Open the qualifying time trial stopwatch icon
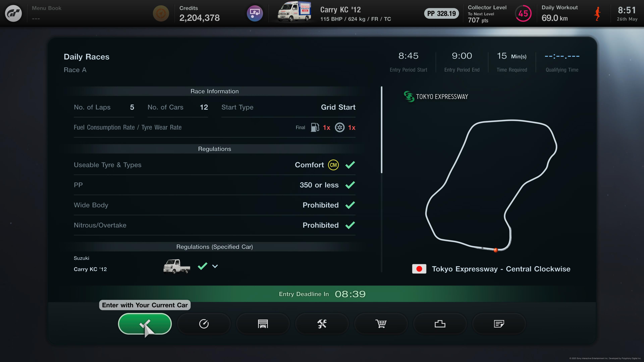The image size is (644, 362). pos(204,323)
